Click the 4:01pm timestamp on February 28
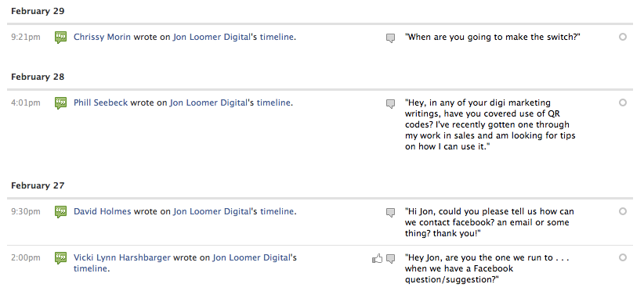This screenshot has width=644, height=302. [26, 102]
